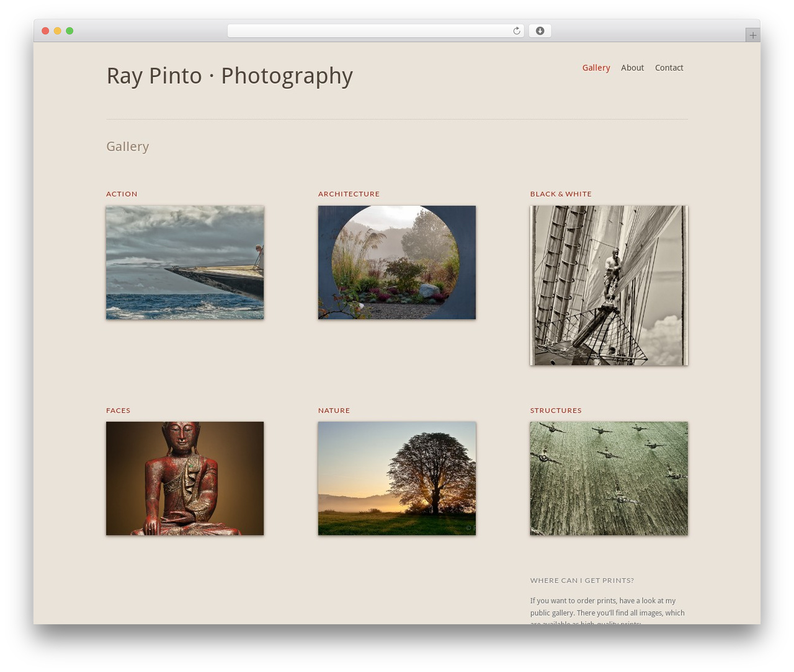Open the Contact page

tap(669, 68)
